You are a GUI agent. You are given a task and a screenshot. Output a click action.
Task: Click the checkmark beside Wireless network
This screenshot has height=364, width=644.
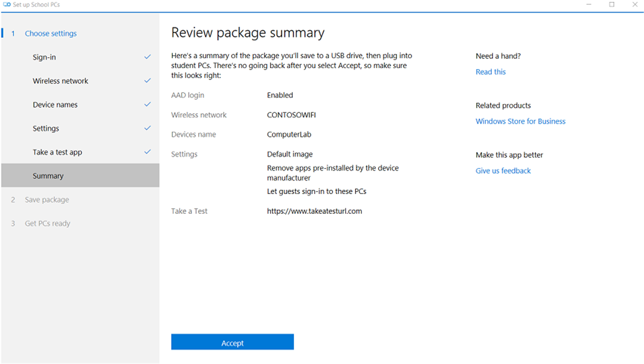[x=147, y=81]
